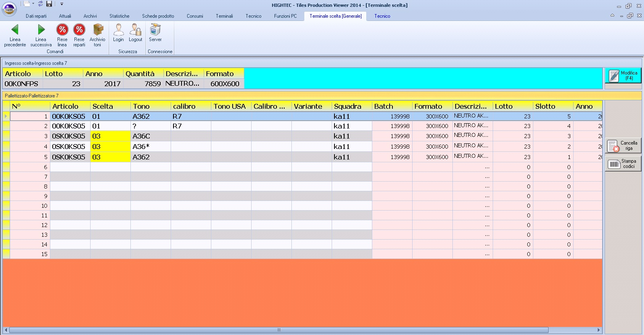Click yellow Scelta 03 cell in row 5
Viewport: 644px width, 335px height.
(110, 157)
